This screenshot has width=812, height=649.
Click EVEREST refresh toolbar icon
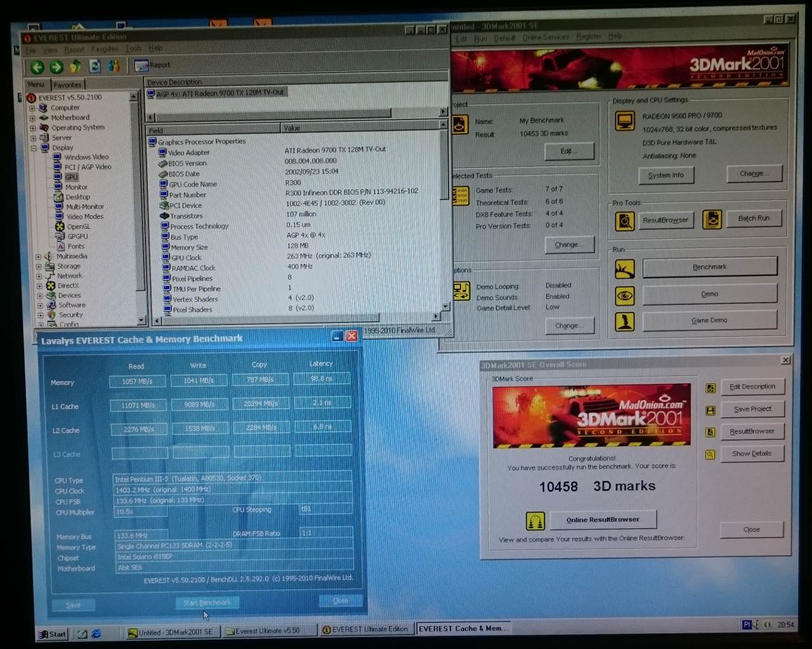click(95, 66)
